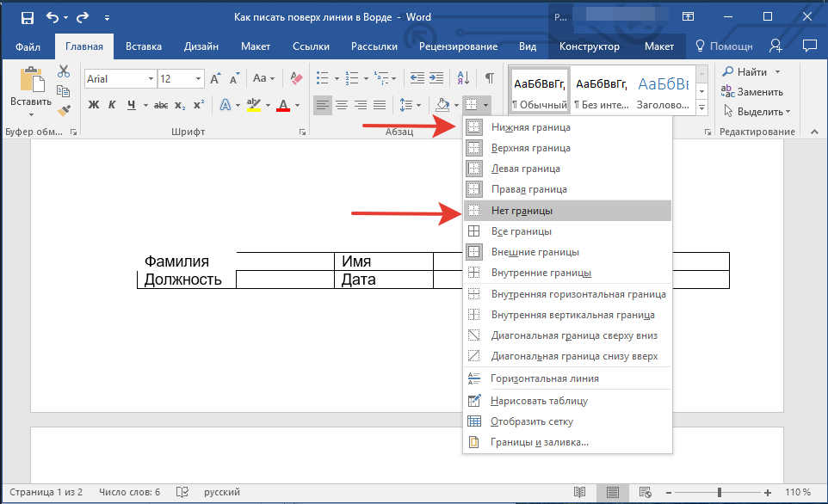Viewport: 828px width, 504px height.
Task: Click the Заменить replace button
Action: (759, 91)
